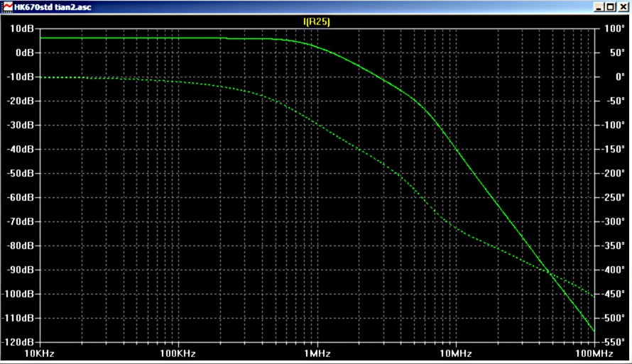Click the LTspice waveform icon in title bar
This screenshot has height=364, width=632.
(7, 6)
